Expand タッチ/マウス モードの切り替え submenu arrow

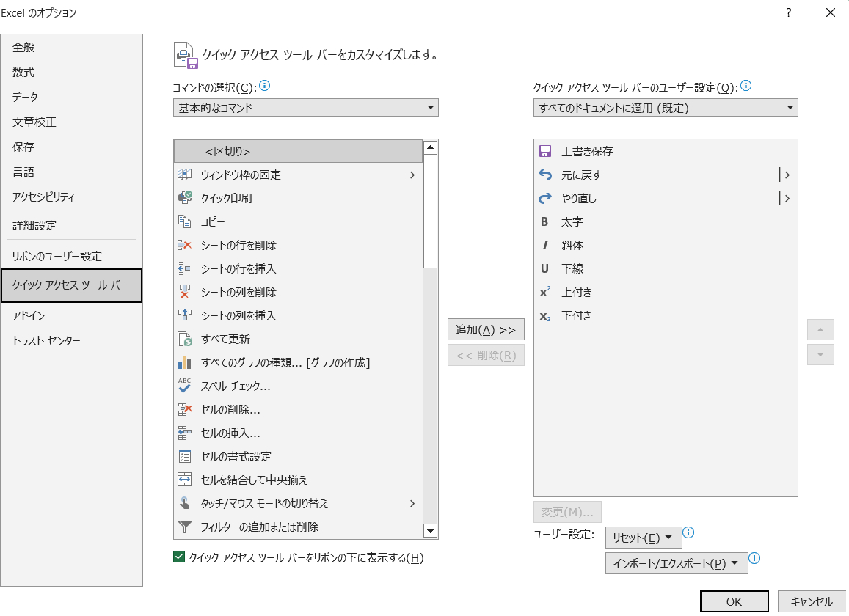(x=412, y=503)
